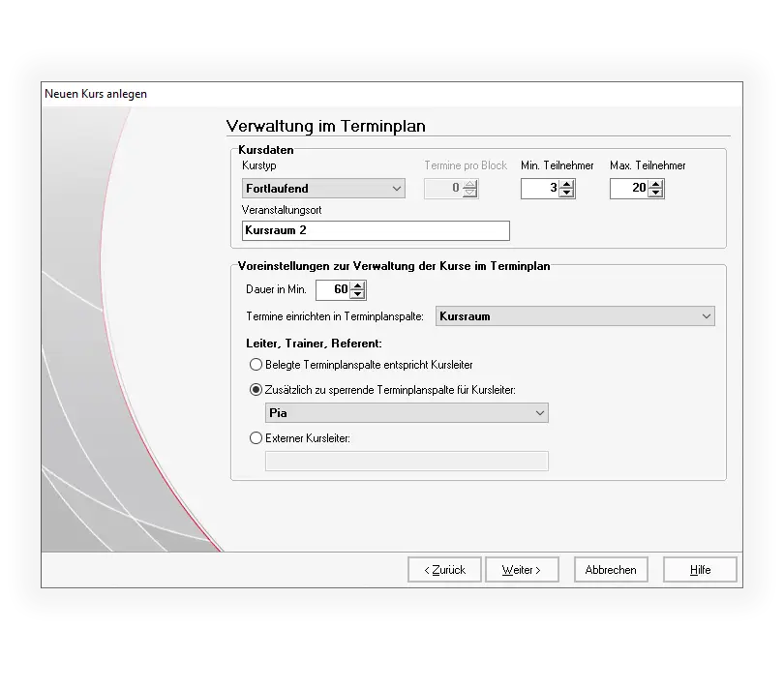
Task: Click the Veranstaltungsort field containing Kursraum 2
Action: [376, 231]
